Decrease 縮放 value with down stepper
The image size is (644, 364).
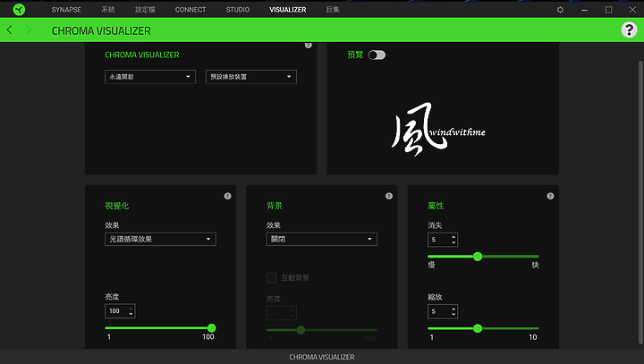[453, 314]
